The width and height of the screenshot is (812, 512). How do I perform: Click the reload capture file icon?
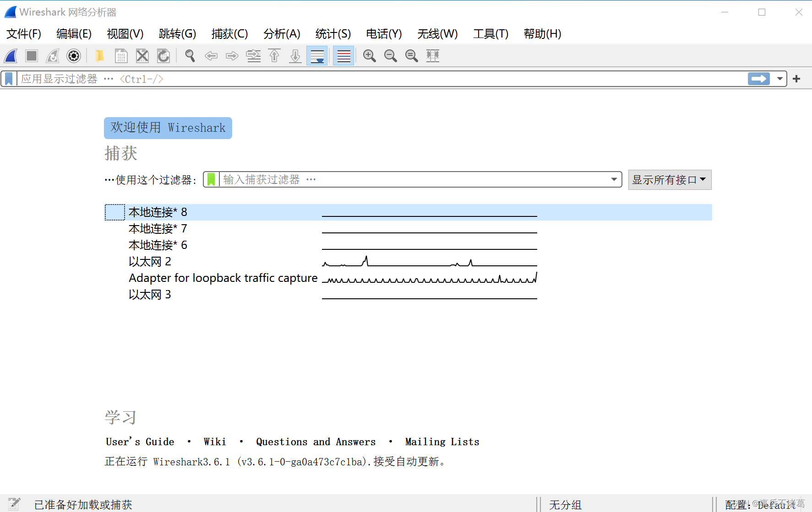(163, 56)
